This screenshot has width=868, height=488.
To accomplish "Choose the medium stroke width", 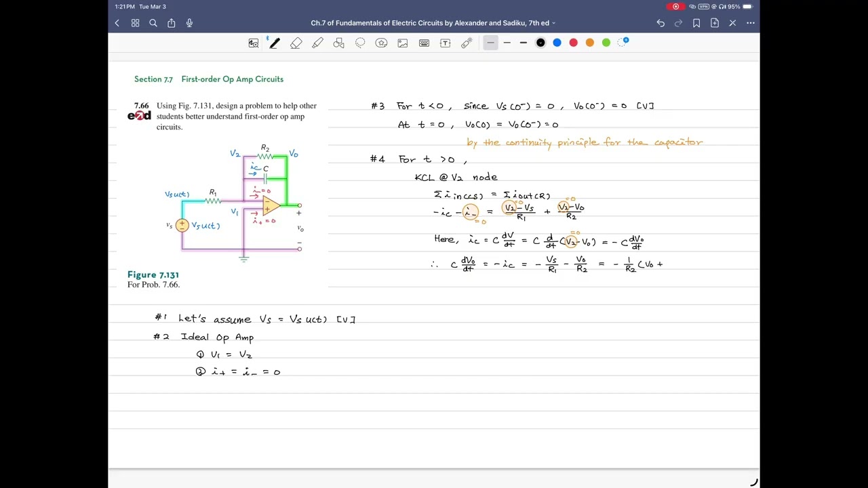I will [x=507, y=43].
